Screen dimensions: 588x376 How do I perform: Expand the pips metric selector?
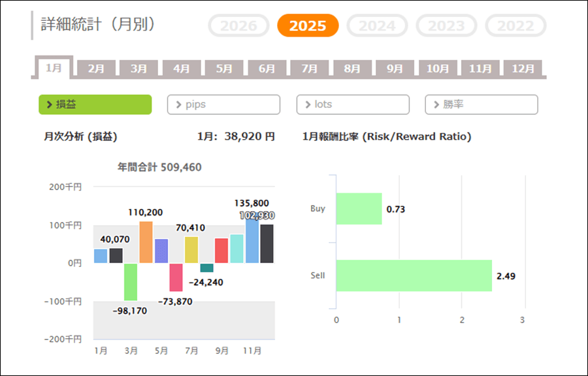(223, 104)
